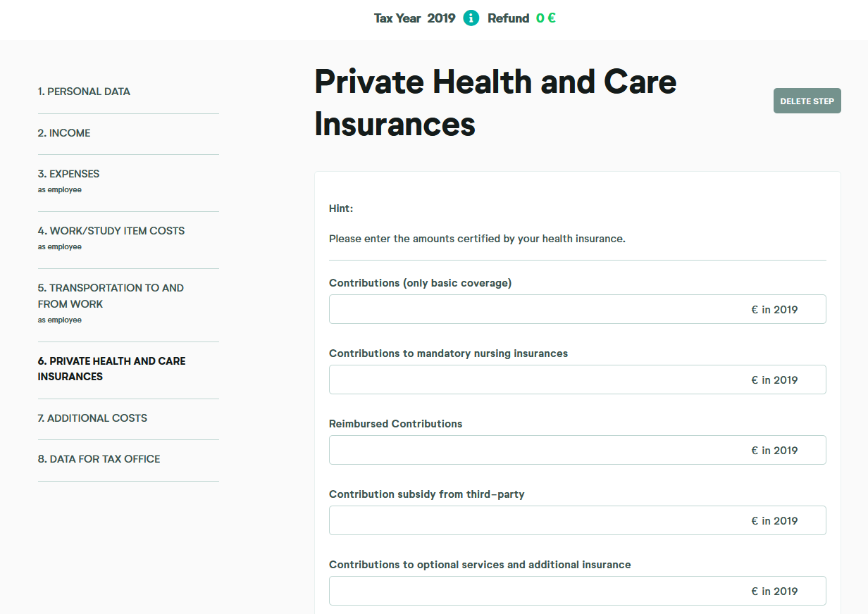This screenshot has width=868, height=614.
Task: Focus the Contributions (only basic coverage) field
Action: pos(577,309)
